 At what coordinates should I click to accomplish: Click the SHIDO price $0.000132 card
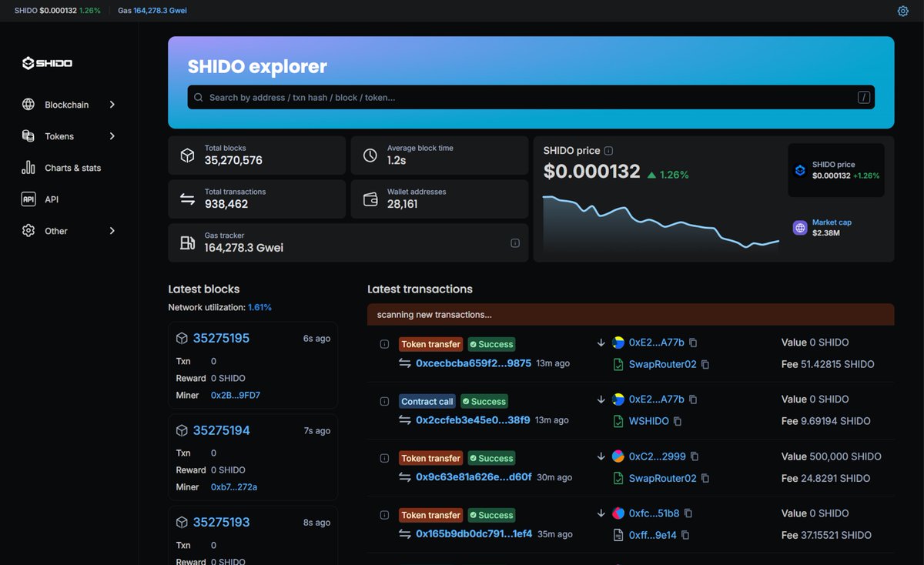tap(835, 170)
